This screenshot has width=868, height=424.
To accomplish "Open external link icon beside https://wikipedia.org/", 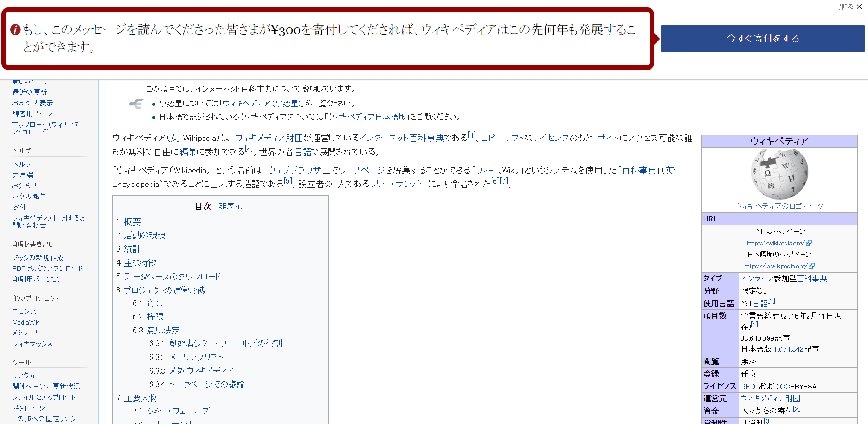I will pyautogui.click(x=809, y=243).
